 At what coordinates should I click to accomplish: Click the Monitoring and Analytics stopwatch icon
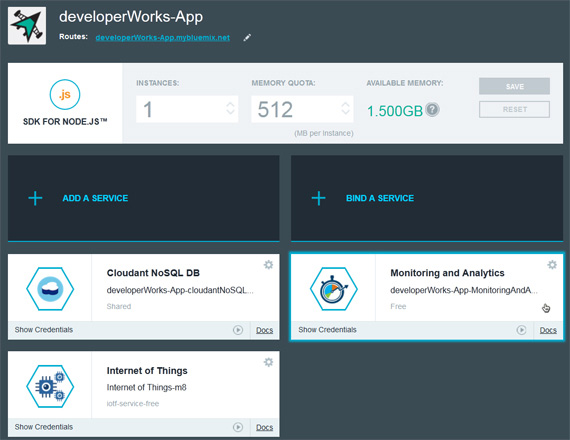[x=334, y=289]
